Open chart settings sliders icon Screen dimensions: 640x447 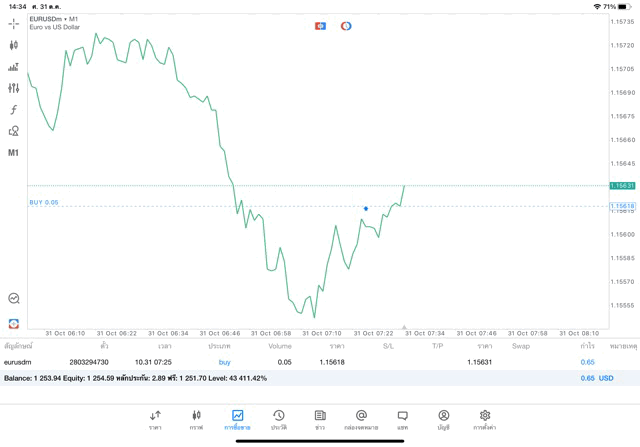pyautogui.click(x=13, y=88)
